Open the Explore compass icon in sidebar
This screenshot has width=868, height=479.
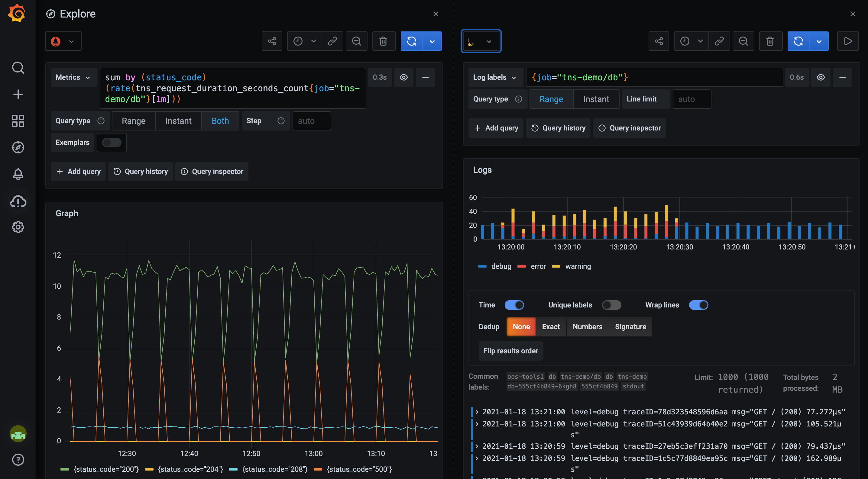click(18, 147)
